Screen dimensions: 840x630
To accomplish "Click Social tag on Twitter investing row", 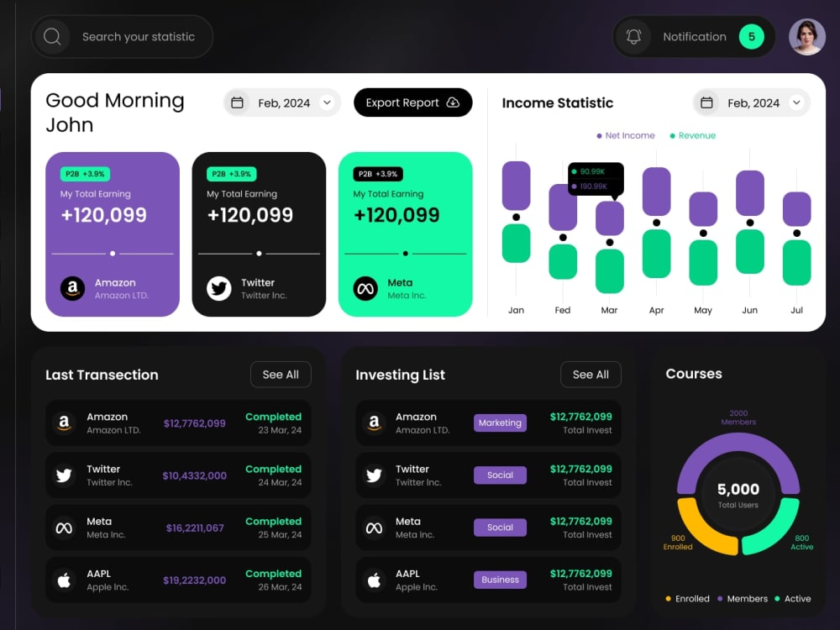I will coord(500,475).
